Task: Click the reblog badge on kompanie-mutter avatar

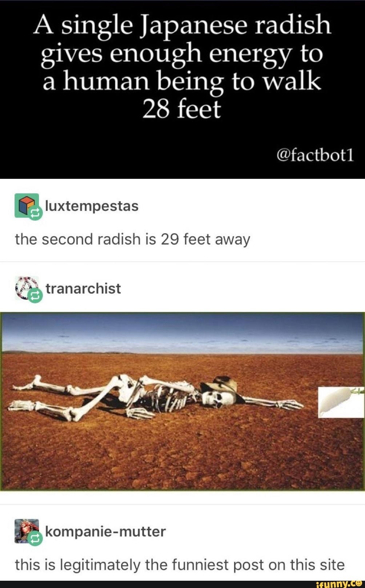Action: tap(35, 539)
